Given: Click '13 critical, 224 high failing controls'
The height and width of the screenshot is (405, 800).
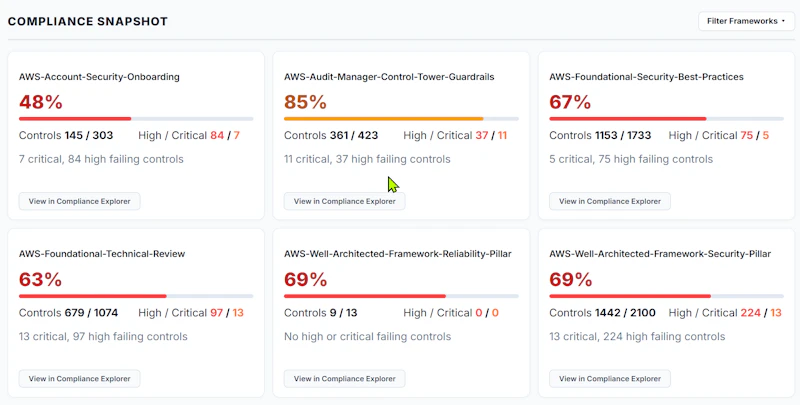Looking at the screenshot, I should (637, 337).
